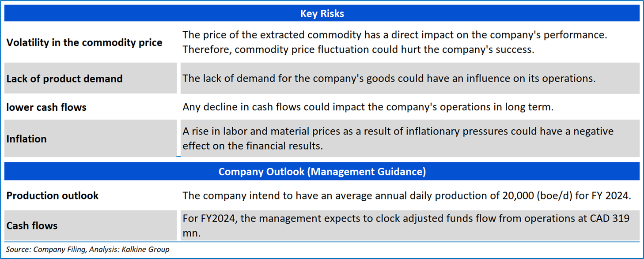Click the average annual daily production description
This screenshot has height=259, width=644.
pyautogui.click(x=405, y=195)
